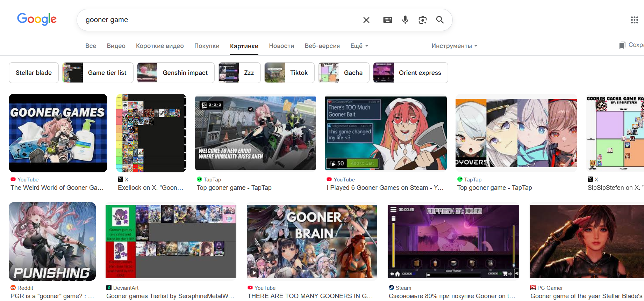
Task: Switch to the Видео tab
Action: point(116,46)
